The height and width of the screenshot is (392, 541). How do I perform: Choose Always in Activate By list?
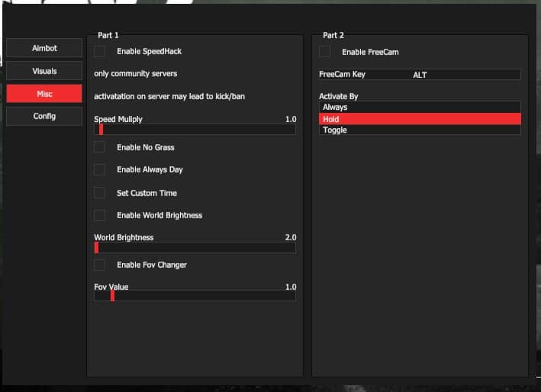[420, 108]
